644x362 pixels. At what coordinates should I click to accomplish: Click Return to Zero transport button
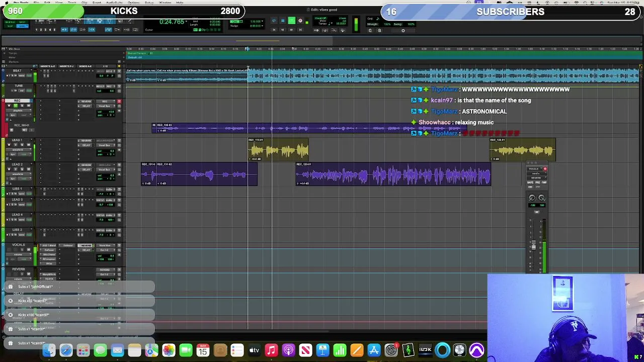[x=274, y=30]
